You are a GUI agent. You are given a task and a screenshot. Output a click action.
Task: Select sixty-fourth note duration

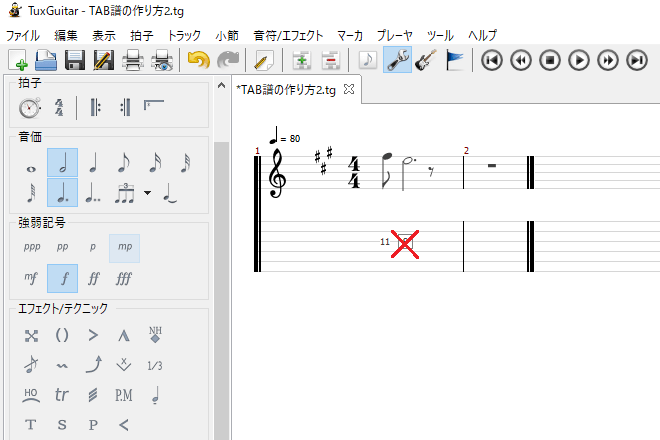coord(31,193)
